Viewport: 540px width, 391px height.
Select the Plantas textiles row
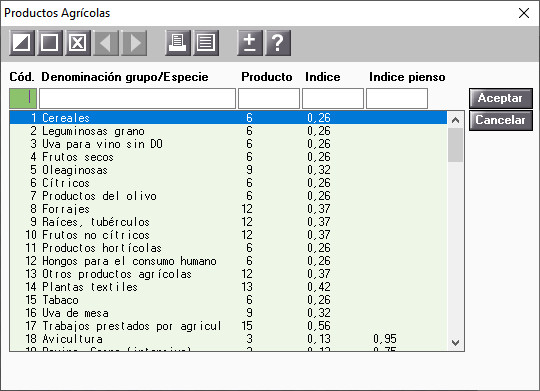click(228, 287)
